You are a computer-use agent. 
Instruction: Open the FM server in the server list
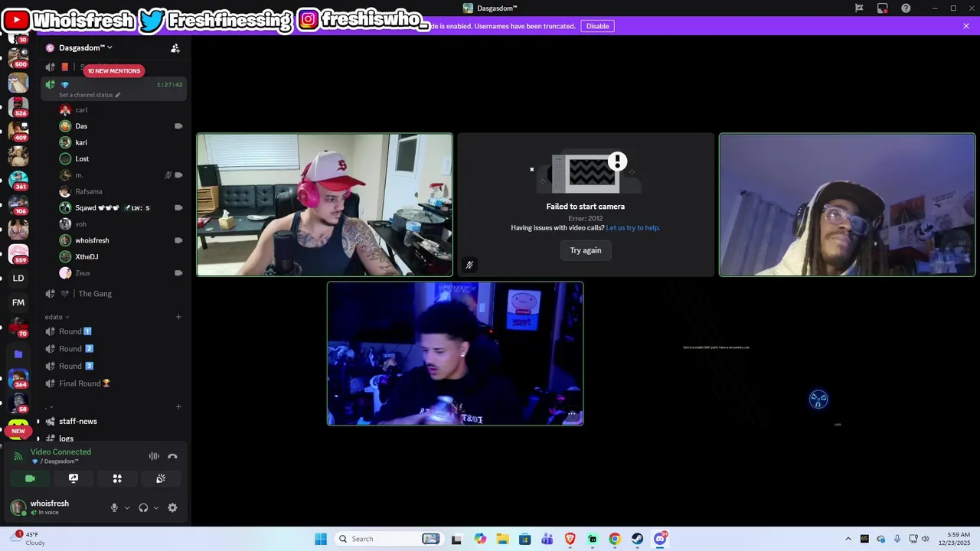pos(18,302)
